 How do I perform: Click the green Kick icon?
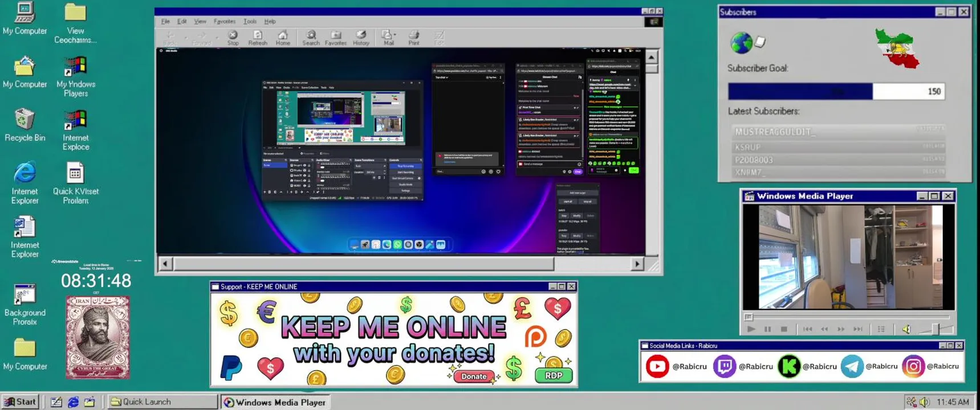pyautogui.click(x=789, y=366)
